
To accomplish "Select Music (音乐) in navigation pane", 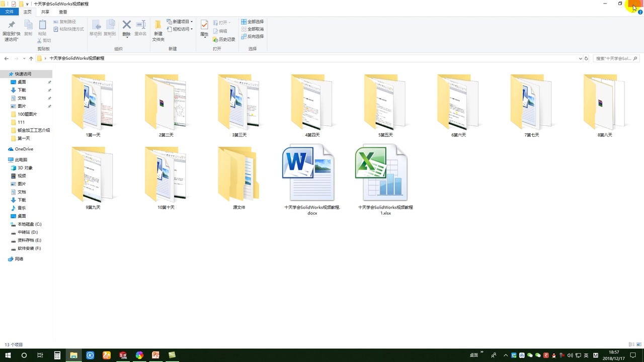I will [x=22, y=208].
